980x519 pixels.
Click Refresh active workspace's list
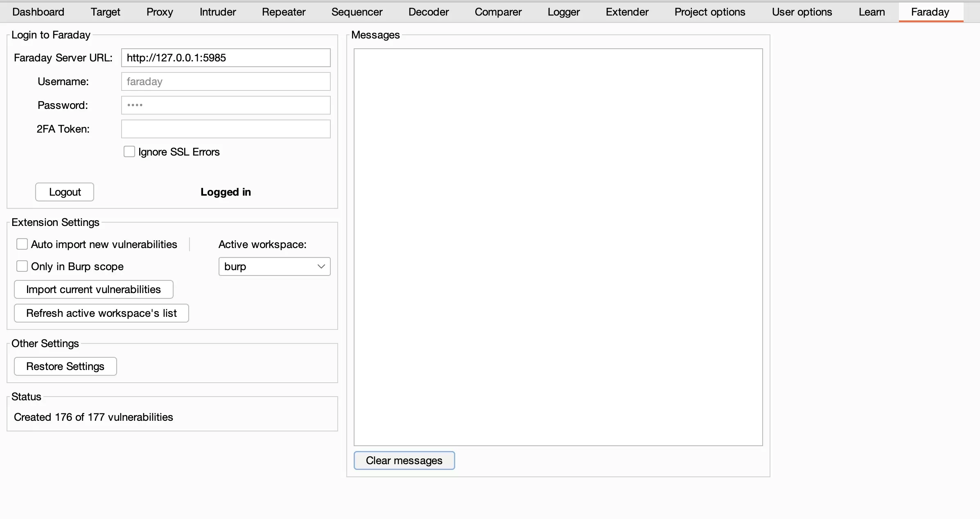point(101,313)
